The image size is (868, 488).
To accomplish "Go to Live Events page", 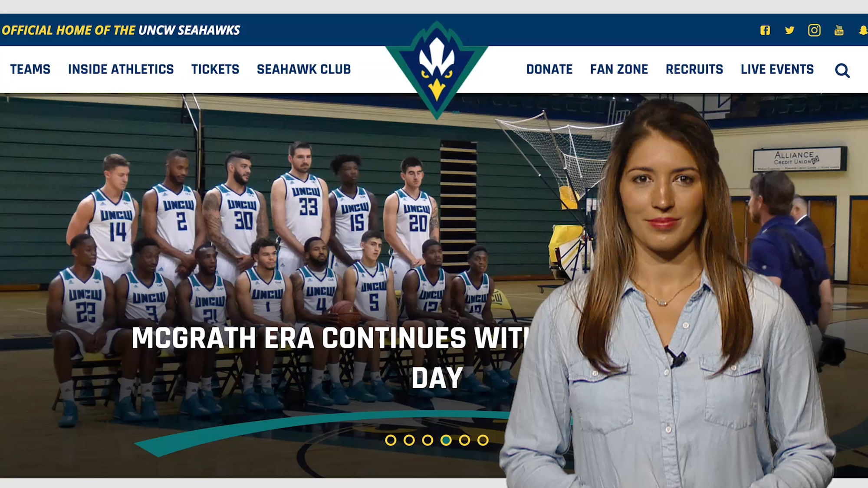I will 777,69.
